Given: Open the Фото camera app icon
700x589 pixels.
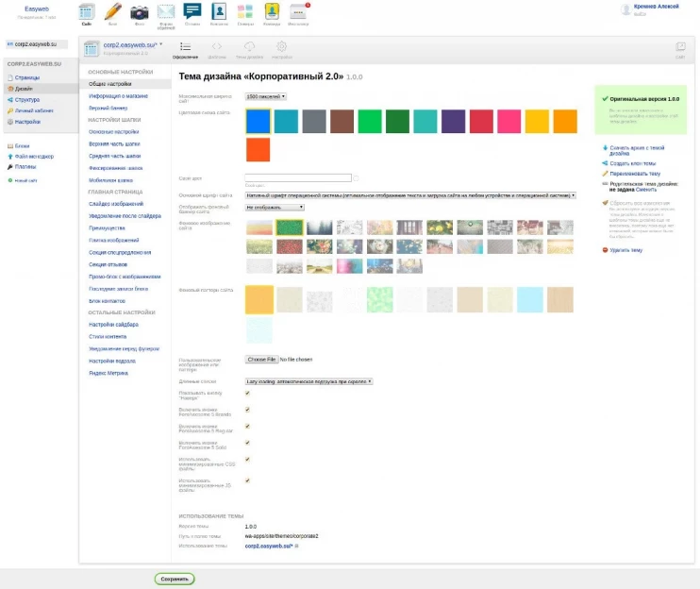Looking at the screenshot, I should (x=140, y=13).
